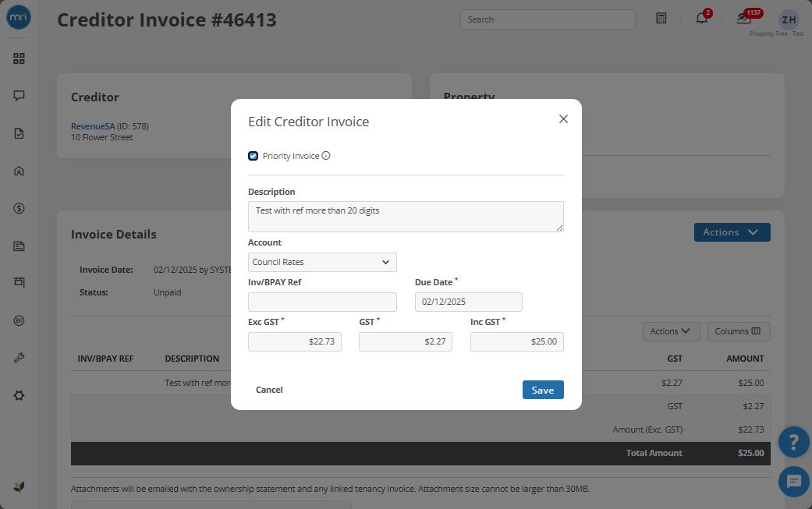Click the leaf icon at sidebar bottom
This screenshot has width=812, height=509.
[20, 486]
